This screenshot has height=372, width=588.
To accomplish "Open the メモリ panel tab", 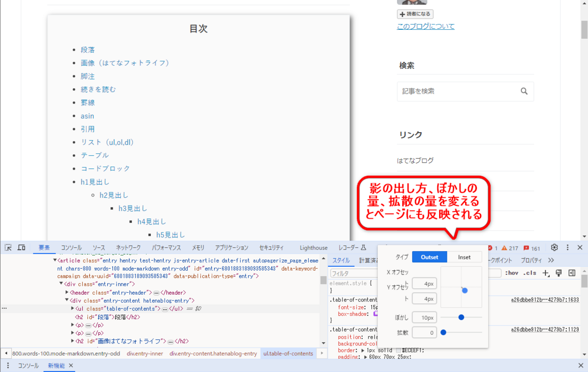I will (198, 248).
